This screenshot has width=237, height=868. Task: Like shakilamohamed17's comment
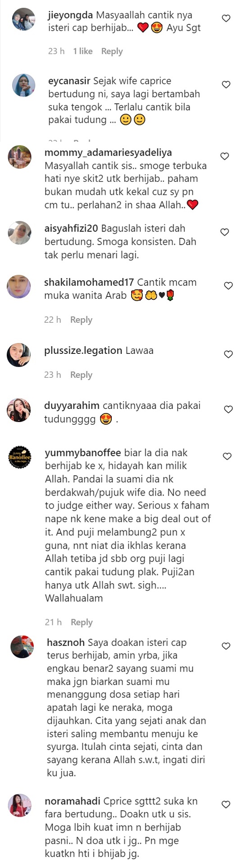click(x=228, y=286)
